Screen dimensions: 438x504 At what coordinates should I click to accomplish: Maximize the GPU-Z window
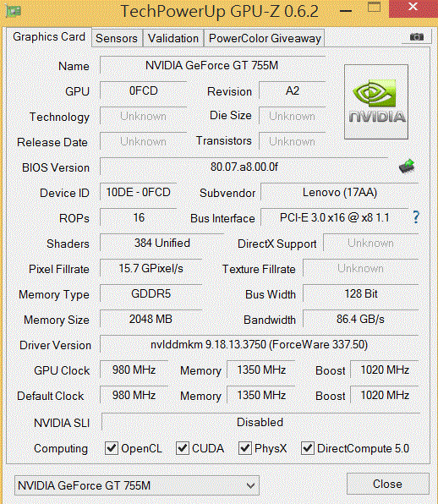coord(374,7)
